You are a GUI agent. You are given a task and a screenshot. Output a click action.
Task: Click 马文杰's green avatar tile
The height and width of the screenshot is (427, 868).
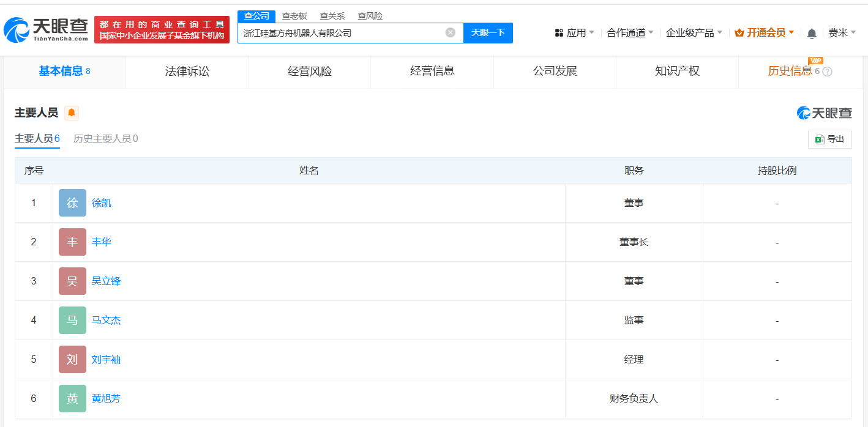point(72,320)
